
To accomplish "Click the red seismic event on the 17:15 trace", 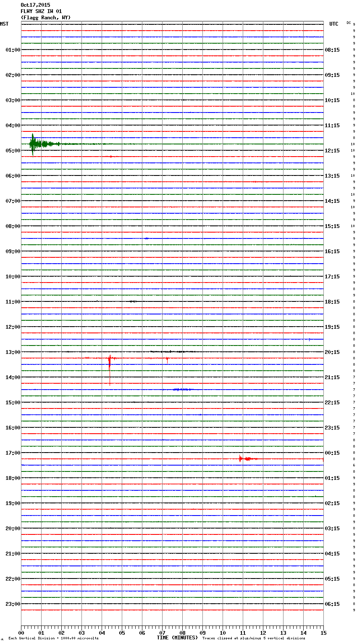I will point(248,459).
